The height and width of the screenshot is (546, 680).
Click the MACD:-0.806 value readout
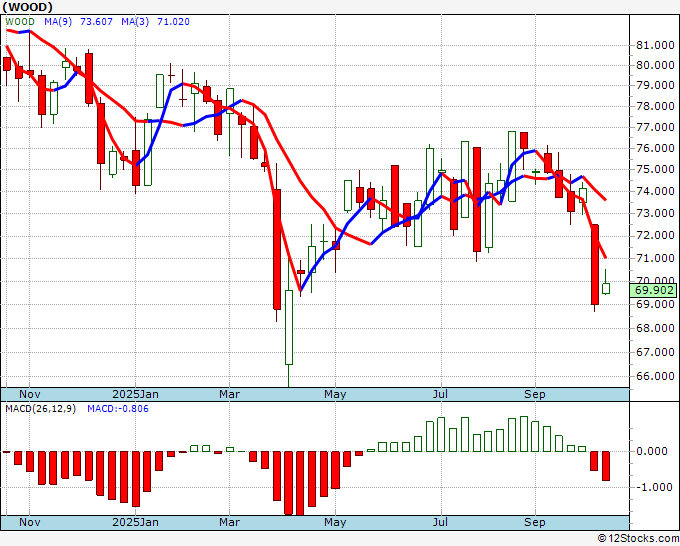tap(118, 409)
